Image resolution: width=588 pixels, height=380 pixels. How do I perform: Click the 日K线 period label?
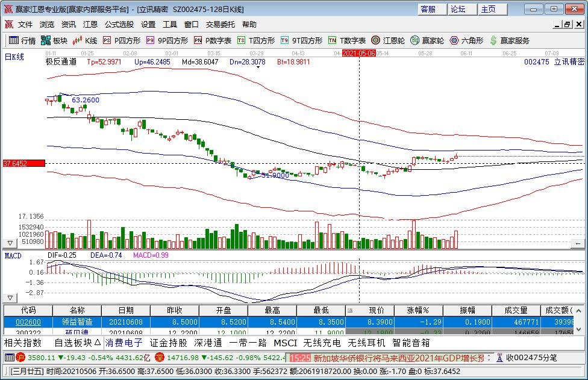14,57
